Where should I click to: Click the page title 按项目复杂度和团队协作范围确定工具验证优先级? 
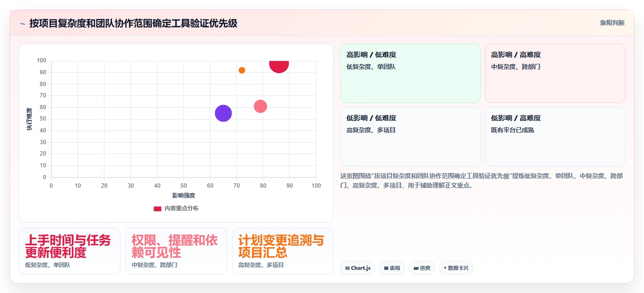point(133,23)
